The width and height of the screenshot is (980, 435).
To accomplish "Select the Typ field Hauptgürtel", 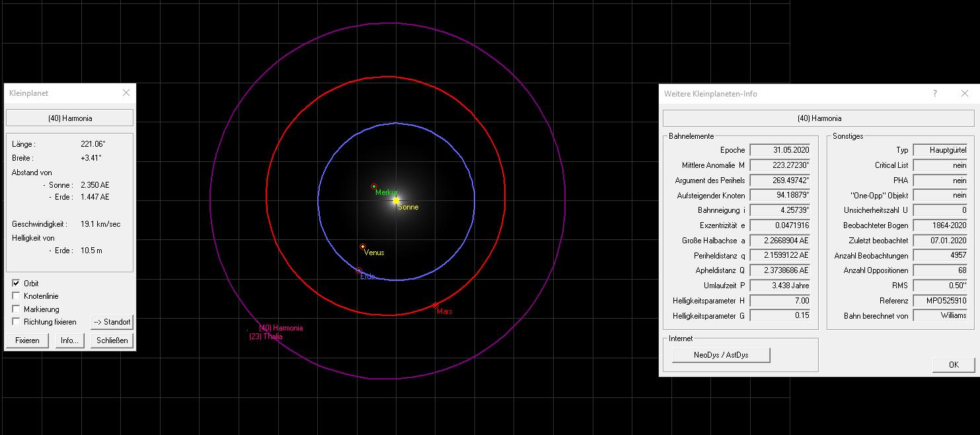I will [940, 150].
